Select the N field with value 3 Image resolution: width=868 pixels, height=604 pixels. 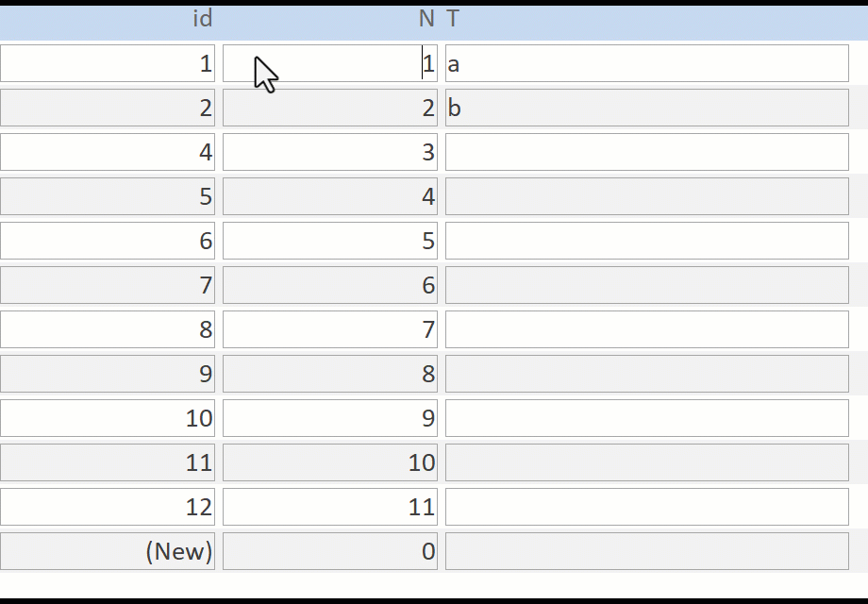click(x=329, y=152)
